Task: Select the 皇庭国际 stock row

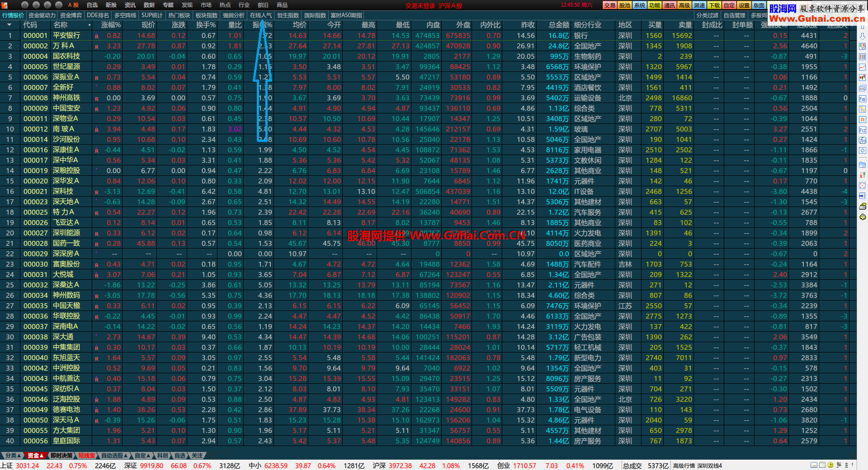Action: tap(428, 441)
